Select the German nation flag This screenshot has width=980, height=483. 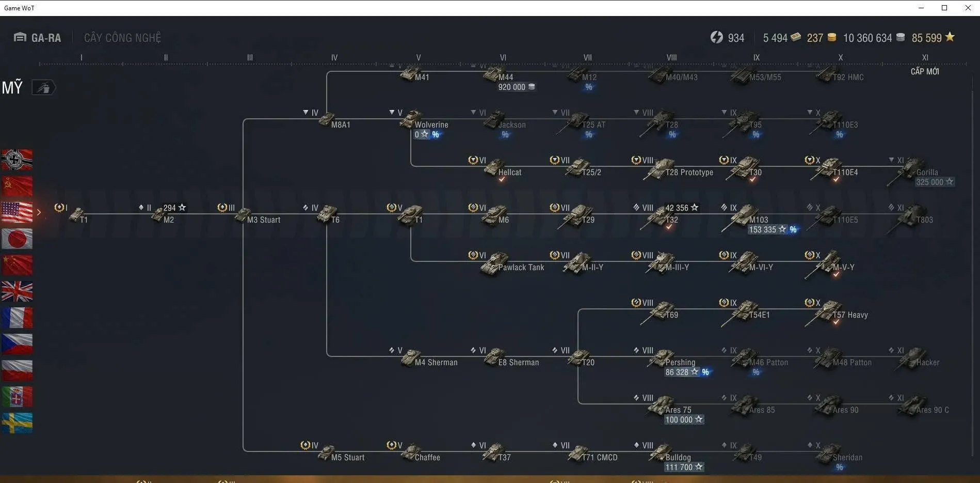[x=17, y=160]
